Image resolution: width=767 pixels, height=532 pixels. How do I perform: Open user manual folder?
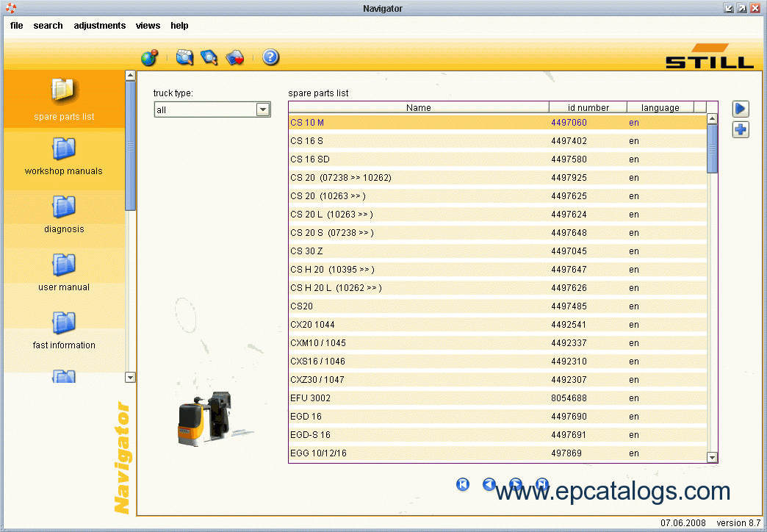click(x=64, y=273)
